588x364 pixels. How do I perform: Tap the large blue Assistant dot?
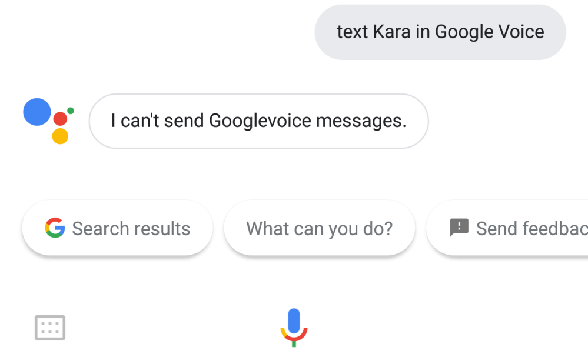pyautogui.click(x=37, y=112)
